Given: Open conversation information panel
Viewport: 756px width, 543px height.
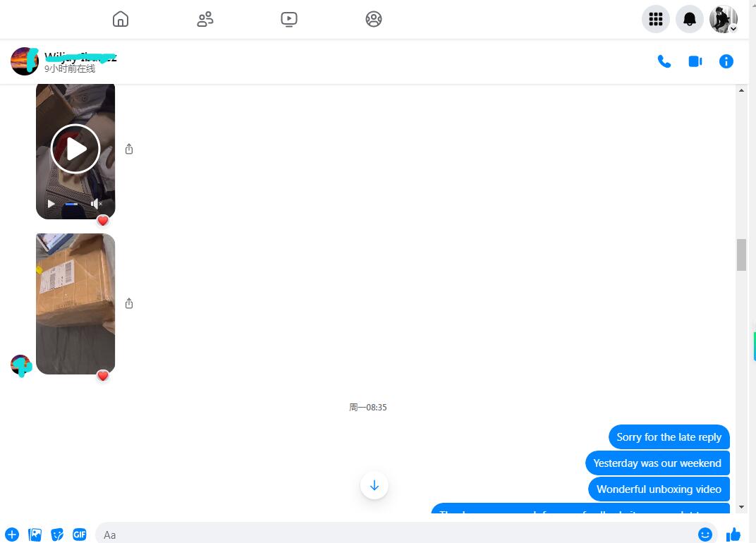Looking at the screenshot, I should (x=726, y=61).
